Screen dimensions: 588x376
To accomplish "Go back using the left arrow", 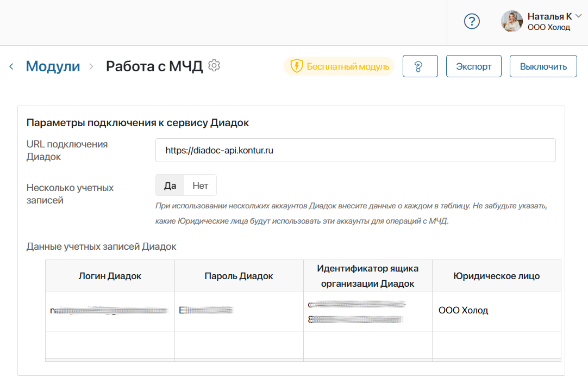I will point(11,66).
